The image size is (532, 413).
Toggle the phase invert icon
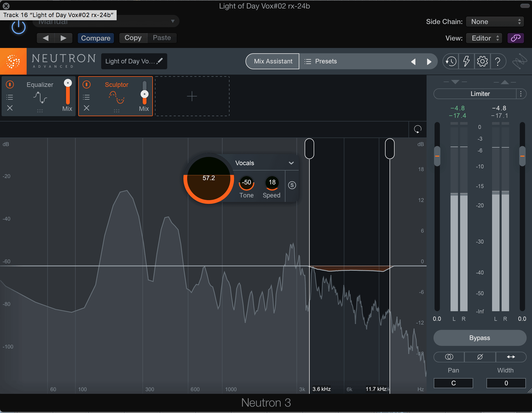click(480, 357)
